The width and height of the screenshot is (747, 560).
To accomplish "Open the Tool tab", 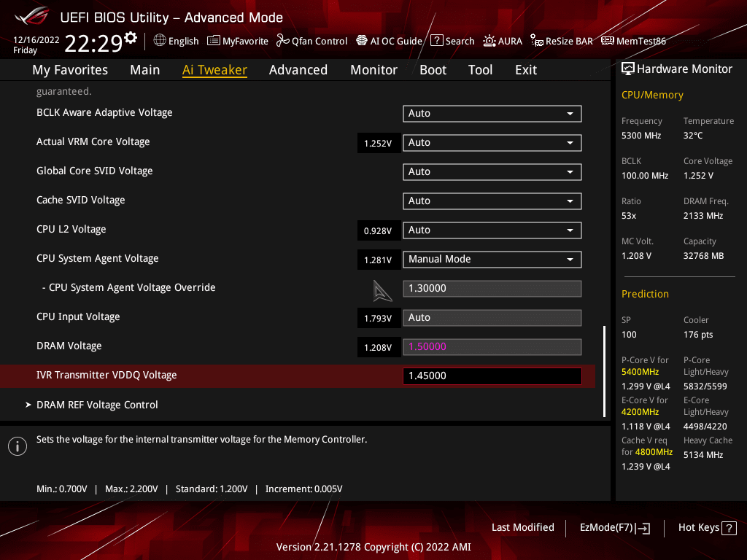I will [480, 70].
